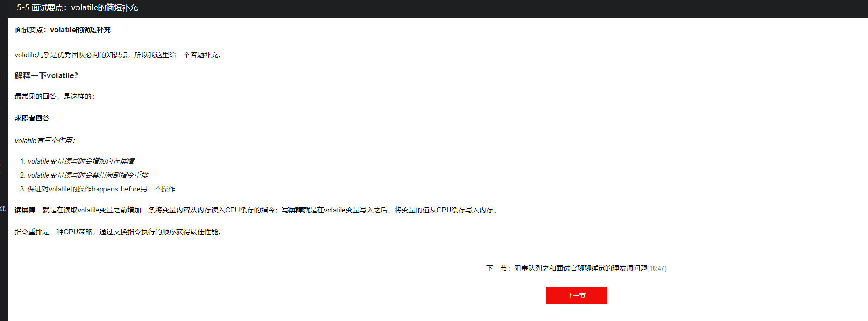Image resolution: width=868 pixels, height=321 pixels.
Task: Click the text 将变量的值从CPU缓存写入内存
Action: [444, 210]
